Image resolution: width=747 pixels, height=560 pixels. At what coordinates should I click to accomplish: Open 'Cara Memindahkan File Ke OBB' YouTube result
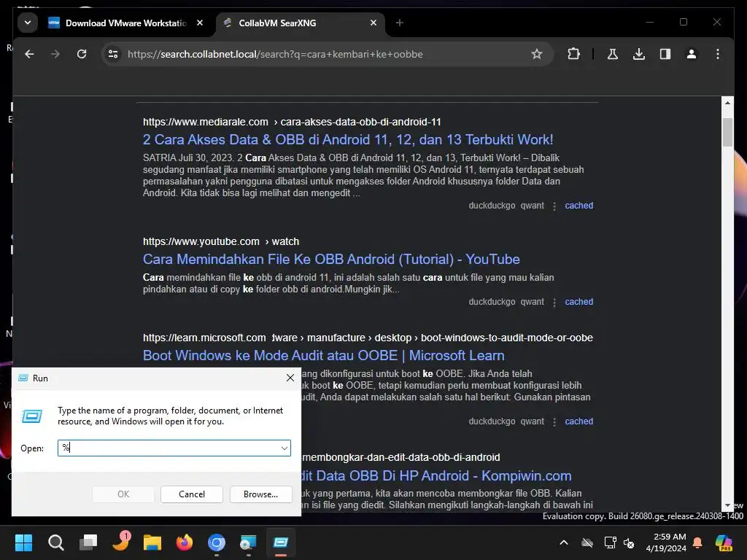tap(331, 259)
